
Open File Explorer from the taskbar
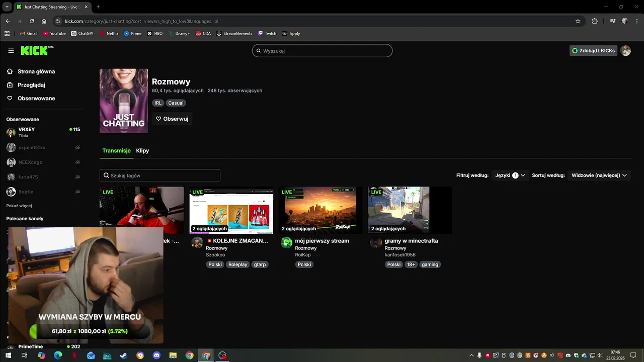173,355
